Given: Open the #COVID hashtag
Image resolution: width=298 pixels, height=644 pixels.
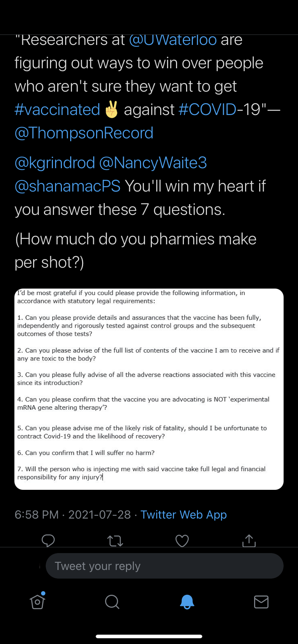Looking at the screenshot, I should pyautogui.click(x=207, y=110).
